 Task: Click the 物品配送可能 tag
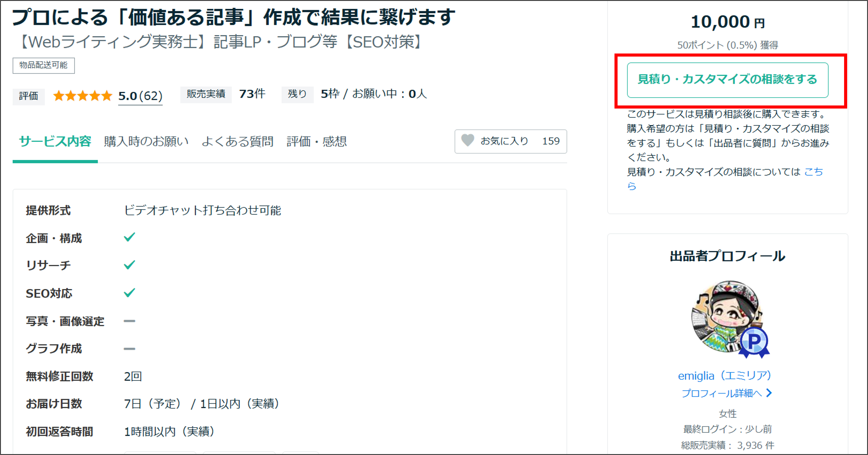coord(43,65)
